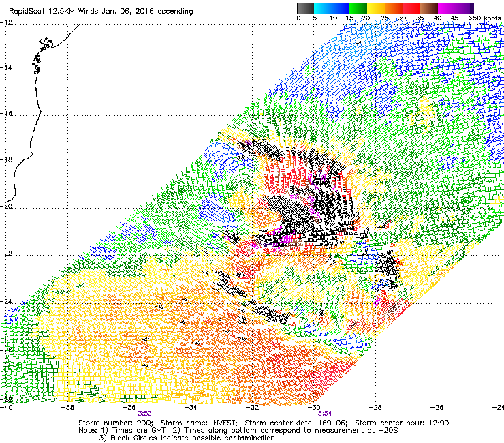
Task: Click the 'Storm name: INVEST;' text
Action: [198, 423]
